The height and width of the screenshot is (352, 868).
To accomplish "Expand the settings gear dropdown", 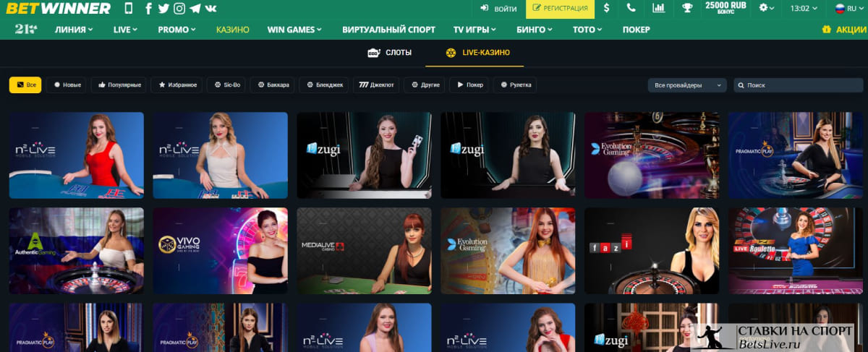I will click(x=766, y=9).
